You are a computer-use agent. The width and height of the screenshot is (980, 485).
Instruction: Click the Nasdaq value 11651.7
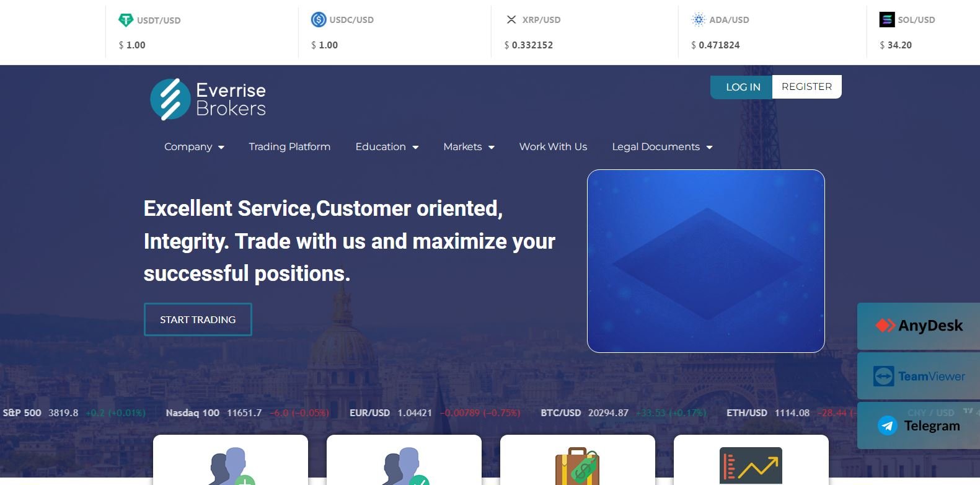pos(244,412)
